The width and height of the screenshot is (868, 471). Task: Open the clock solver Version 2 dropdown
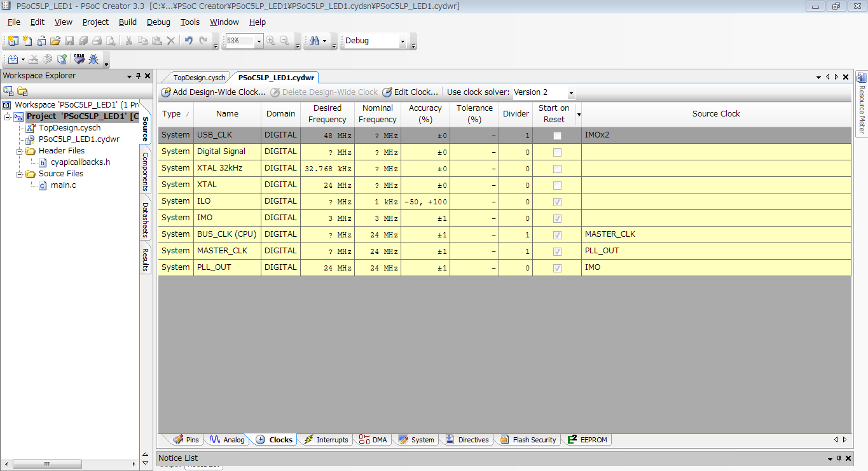pyautogui.click(x=571, y=93)
